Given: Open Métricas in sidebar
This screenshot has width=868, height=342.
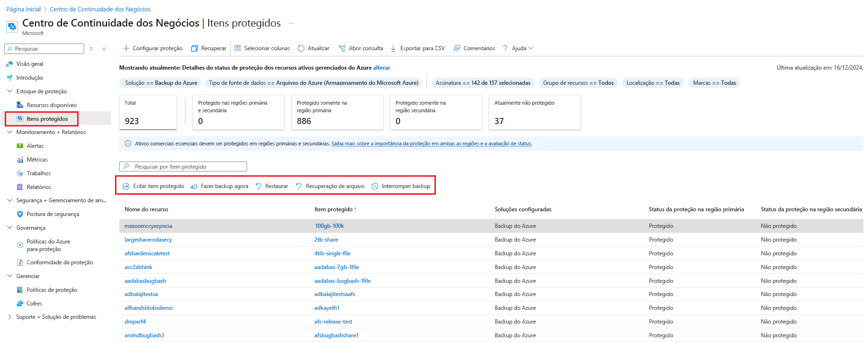Looking at the screenshot, I should pyautogui.click(x=37, y=160).
